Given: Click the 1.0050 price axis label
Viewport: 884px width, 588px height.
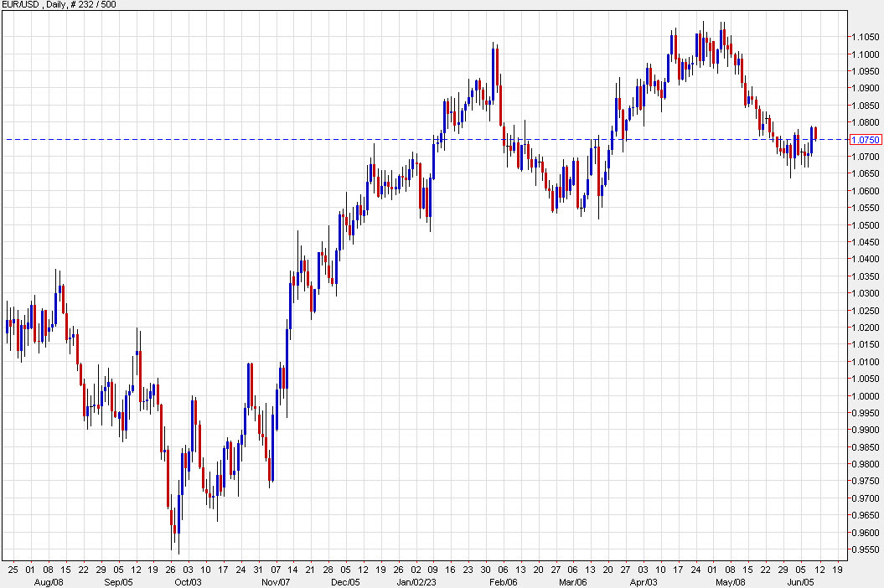Looking at the screenshot, I should (866, 379).
